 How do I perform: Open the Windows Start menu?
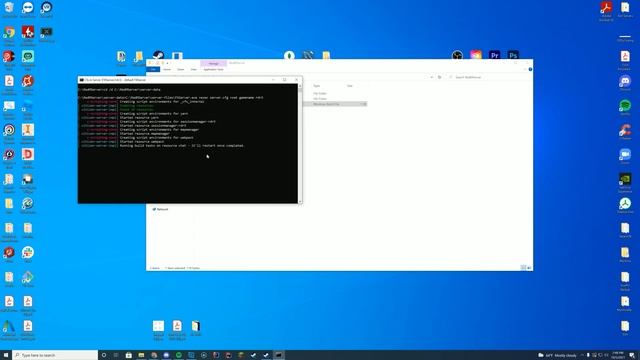tap(6, 355)
